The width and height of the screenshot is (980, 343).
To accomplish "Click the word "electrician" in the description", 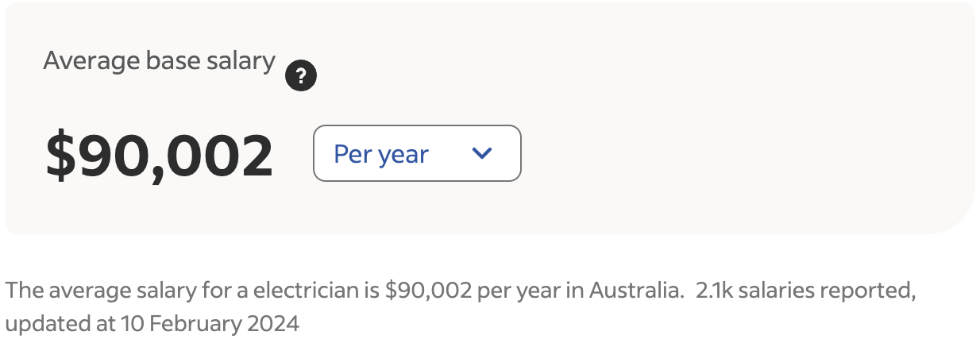I will point(307,290).
